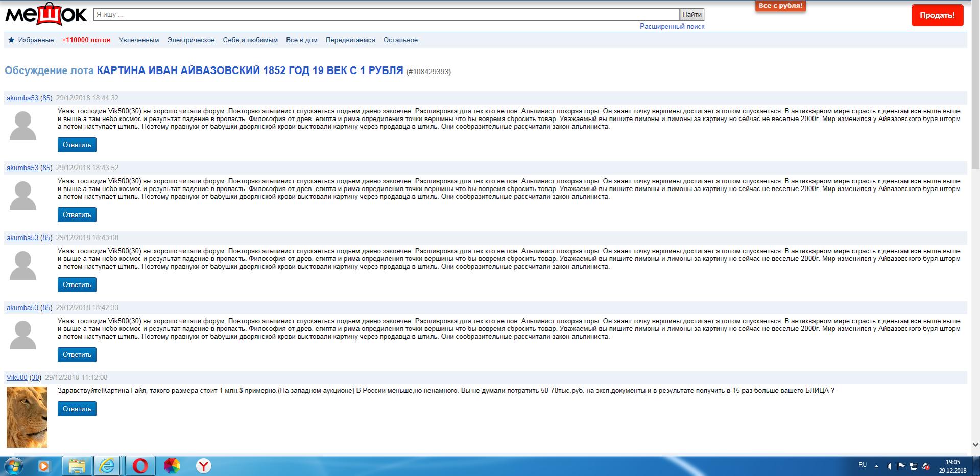Launch Internet Explorer from taskbar

108,466
